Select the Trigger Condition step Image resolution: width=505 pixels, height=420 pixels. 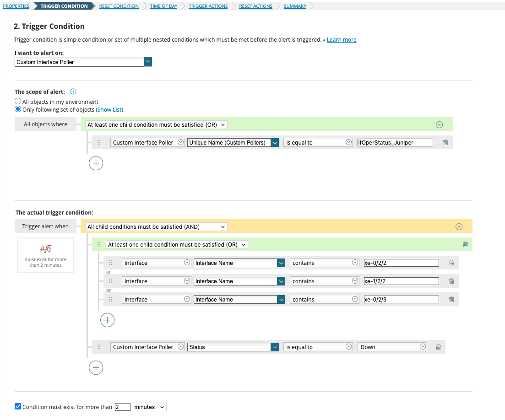[64, 6]
